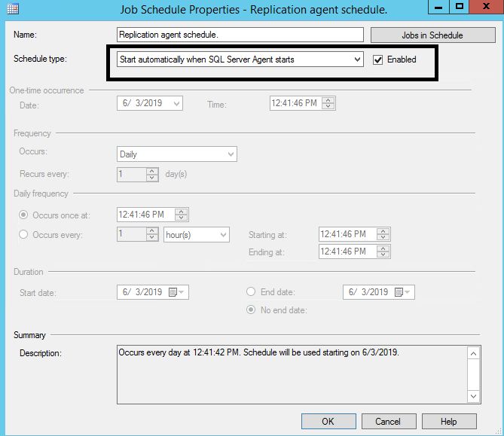The width and height of the screenshot is (504, 436).
Task: Close the Job Schedule Properties window
Action: [x=487, y=7]
